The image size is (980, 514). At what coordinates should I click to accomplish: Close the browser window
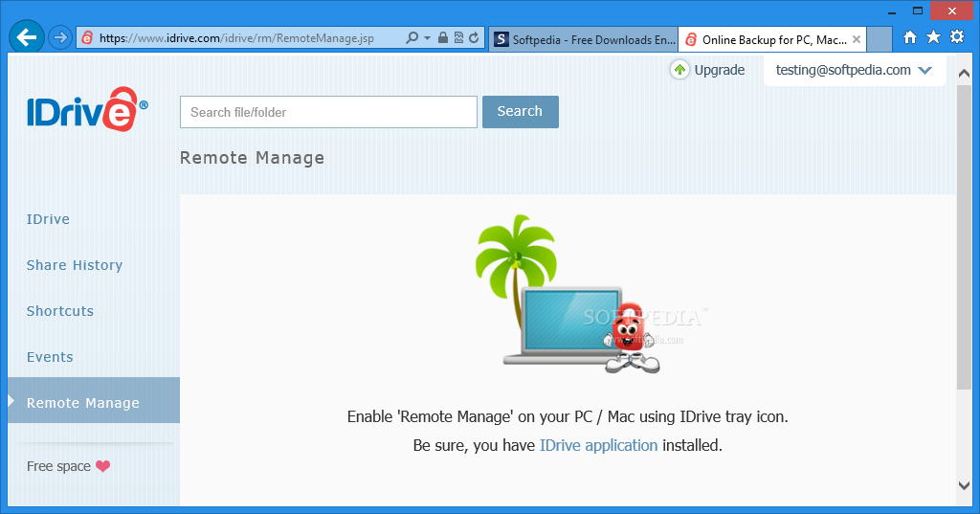pos(952,11)
